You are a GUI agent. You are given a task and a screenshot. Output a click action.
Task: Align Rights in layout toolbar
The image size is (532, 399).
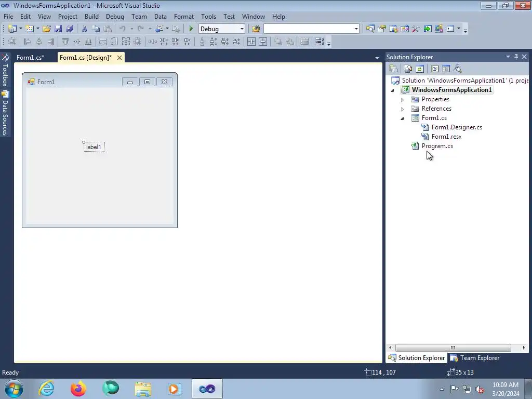(50, 42)
